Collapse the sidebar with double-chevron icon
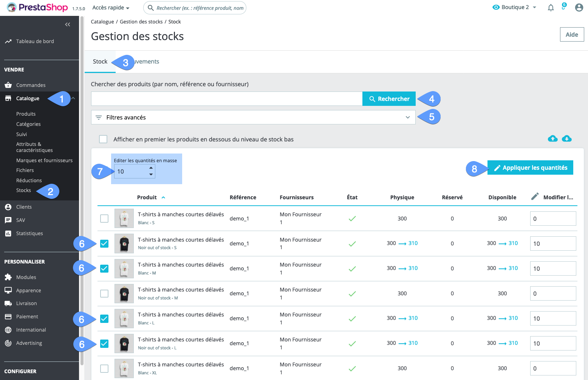The width and height of the screenshot is (588, 380). 68,25
